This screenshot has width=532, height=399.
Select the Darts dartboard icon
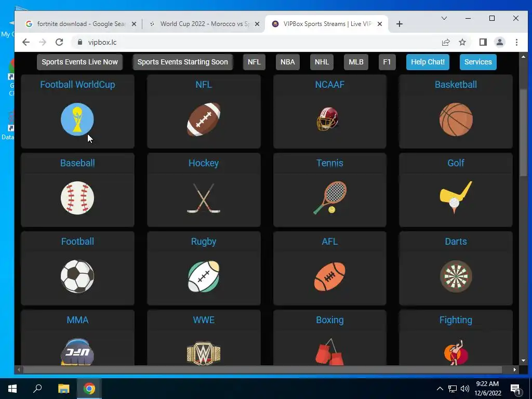[456, 276]
